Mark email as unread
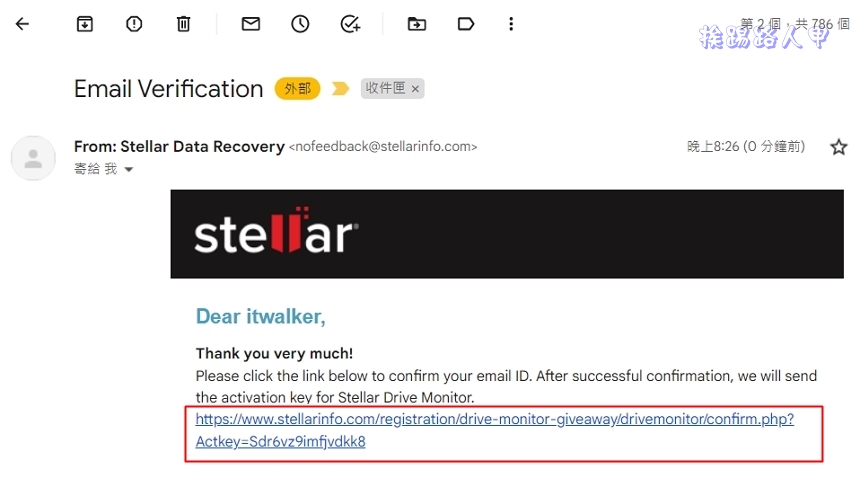Image resolution: width=860 pixels, height=487 pixels. pyautogui.click(x=251, y=24)
